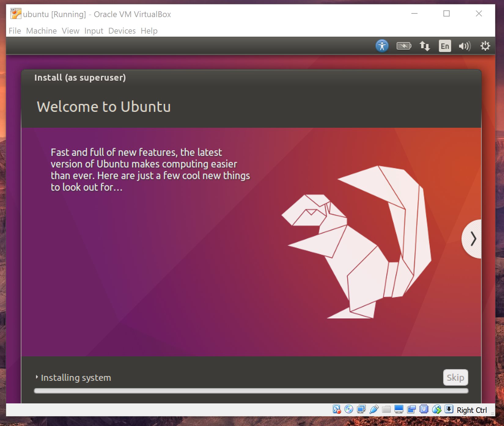Click the keyboard capture arrow icon
Image resolution: width=504 pixels, height=426 pixels.
tap(449, 409)
